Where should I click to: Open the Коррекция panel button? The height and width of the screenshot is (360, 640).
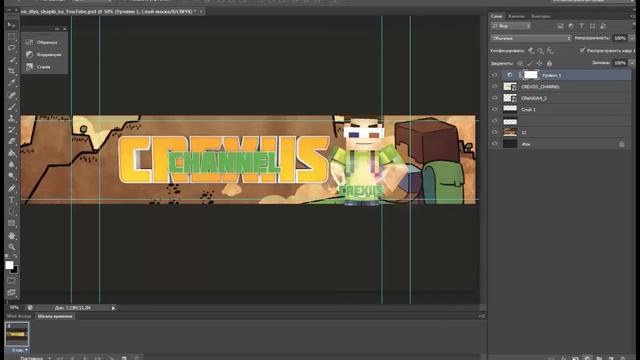pos(44,55)
